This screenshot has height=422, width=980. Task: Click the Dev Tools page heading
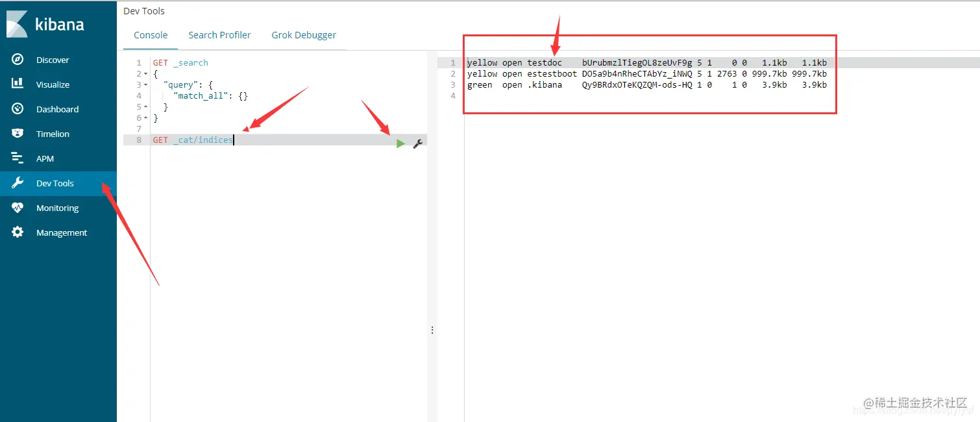point(144,11)
